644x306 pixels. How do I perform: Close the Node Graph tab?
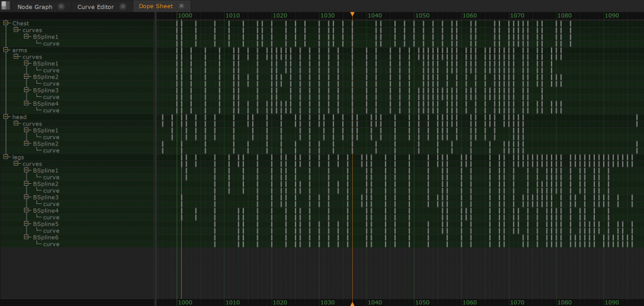coord(61,6)
